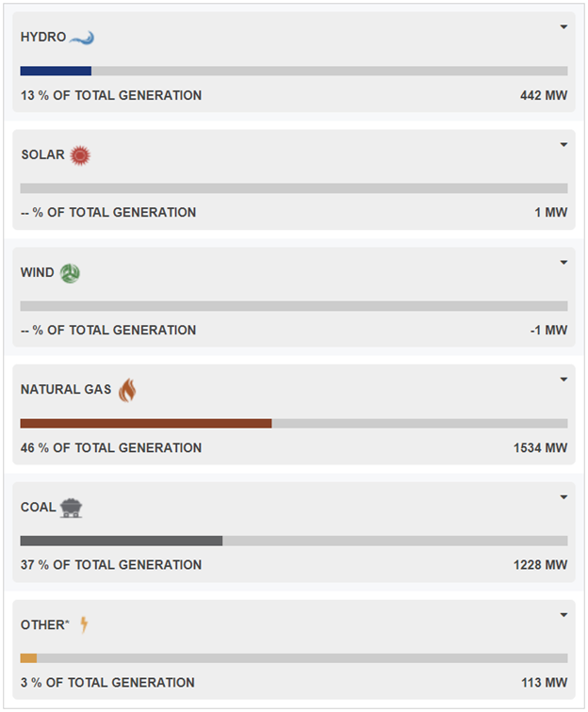
Task: Click the Coal cart icon
Action: (x=71, y=508)
